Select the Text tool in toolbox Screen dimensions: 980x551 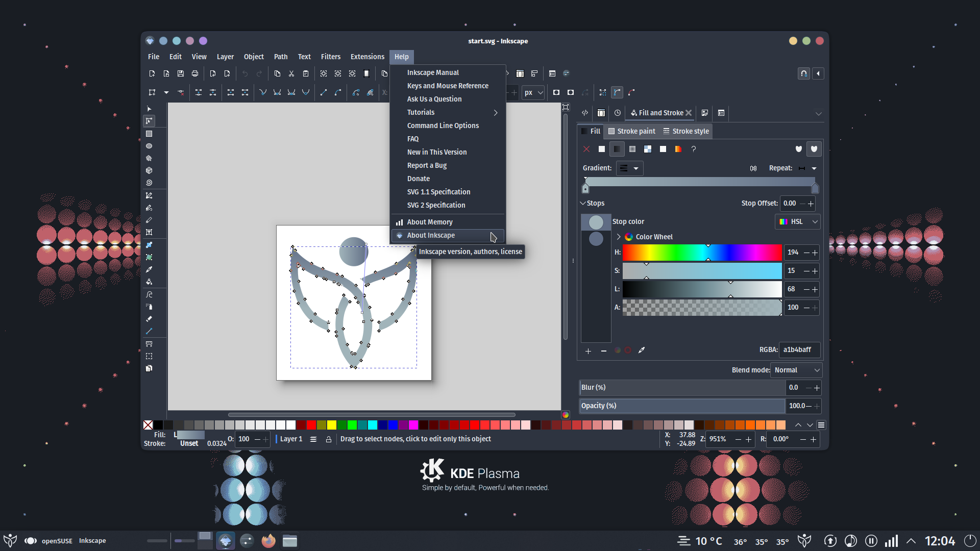pyautogui.click(x=149, y=232)
